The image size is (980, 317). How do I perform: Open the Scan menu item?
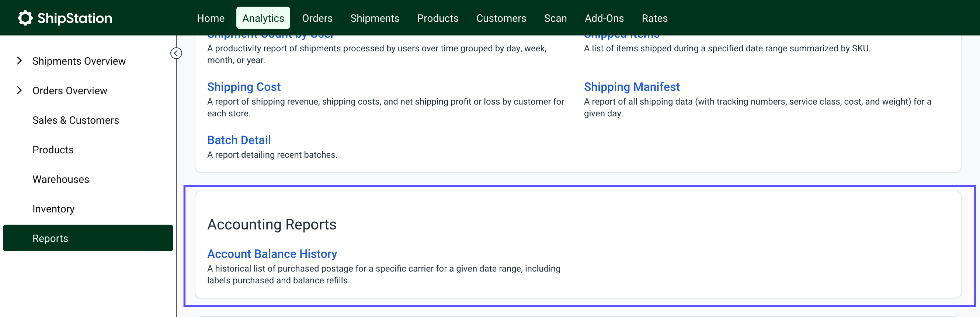(x=555, y=18)
